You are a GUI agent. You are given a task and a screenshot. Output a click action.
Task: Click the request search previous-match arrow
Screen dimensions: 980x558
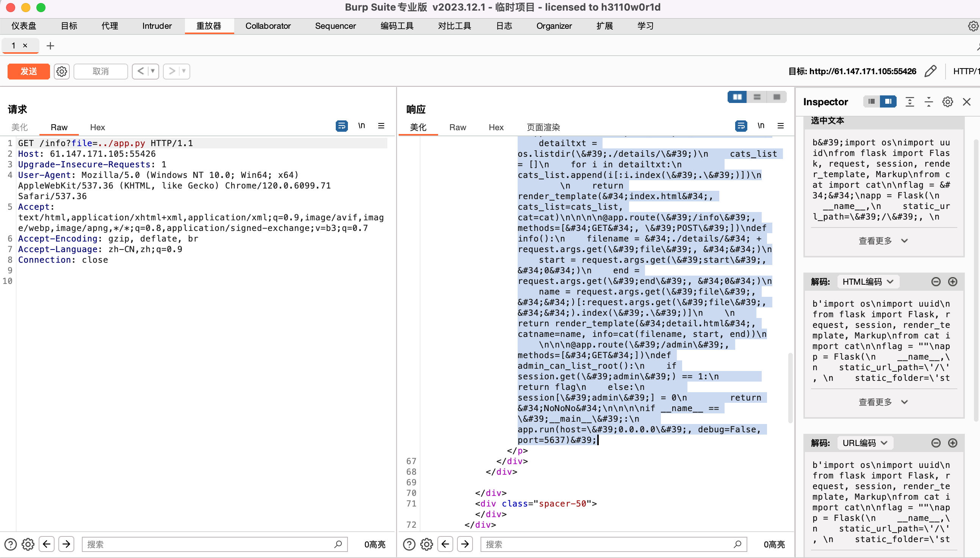click(x=47, y=544)
